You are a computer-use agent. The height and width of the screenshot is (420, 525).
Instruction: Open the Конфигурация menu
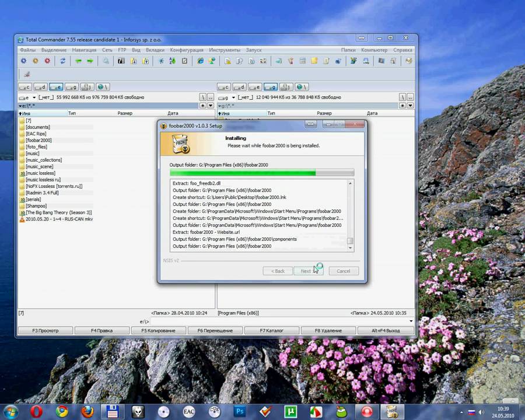coord(187,50)
